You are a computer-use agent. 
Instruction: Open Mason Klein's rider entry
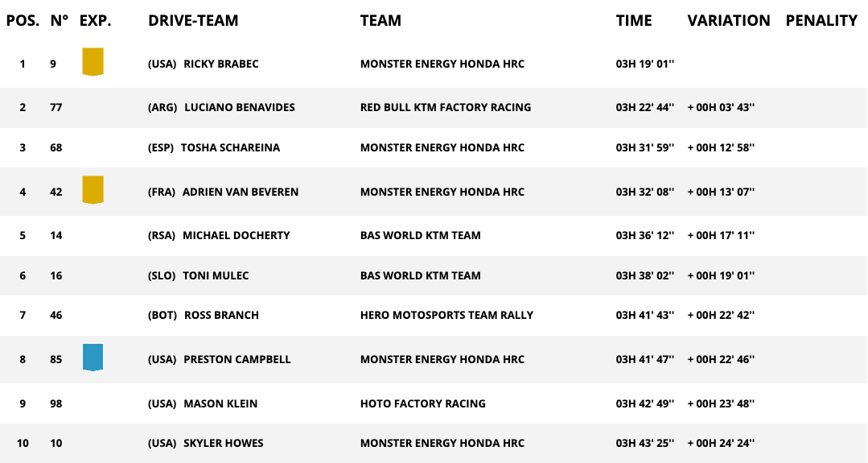pyautogui.click(x=220, y=403)
